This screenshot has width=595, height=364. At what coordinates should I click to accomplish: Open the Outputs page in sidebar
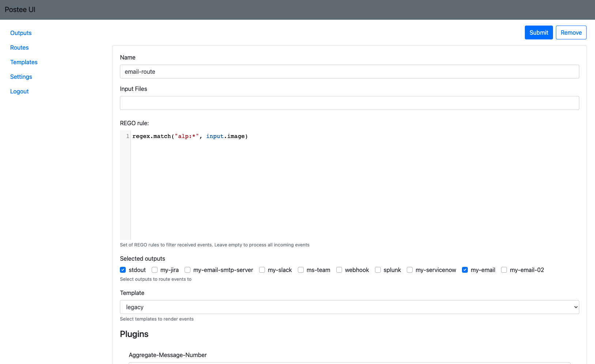pos(21,33)
